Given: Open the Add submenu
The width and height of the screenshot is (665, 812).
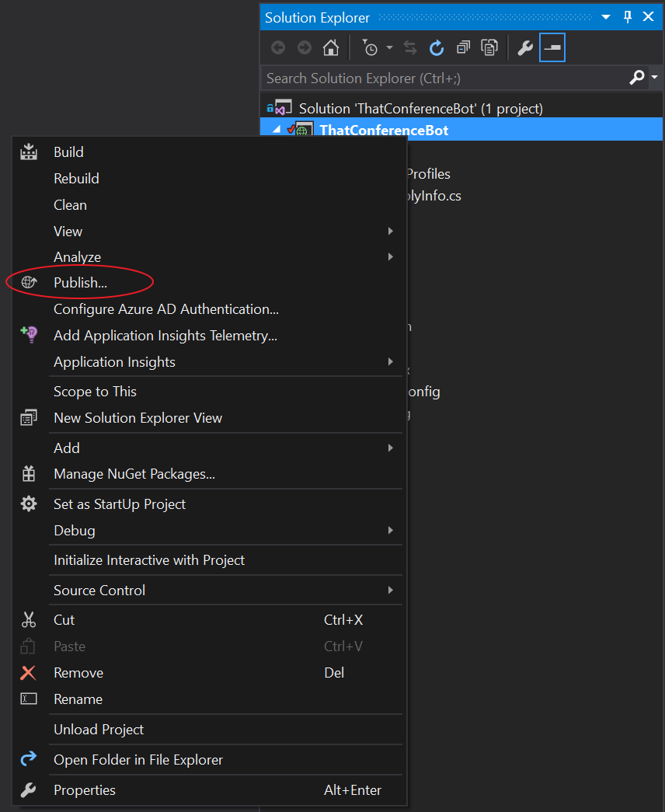Looking at the screenshot, I should [67, 448].
